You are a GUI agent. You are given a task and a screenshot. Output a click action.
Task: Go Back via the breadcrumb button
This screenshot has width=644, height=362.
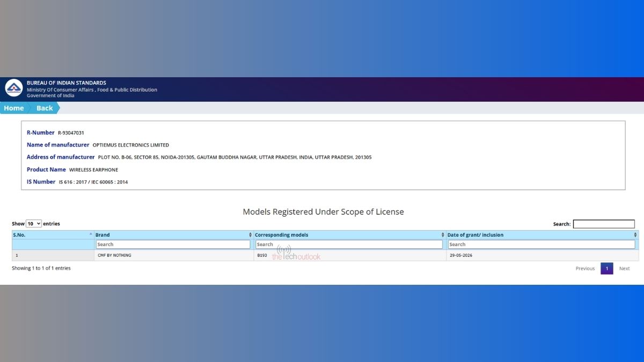click(x=45, y=108)
